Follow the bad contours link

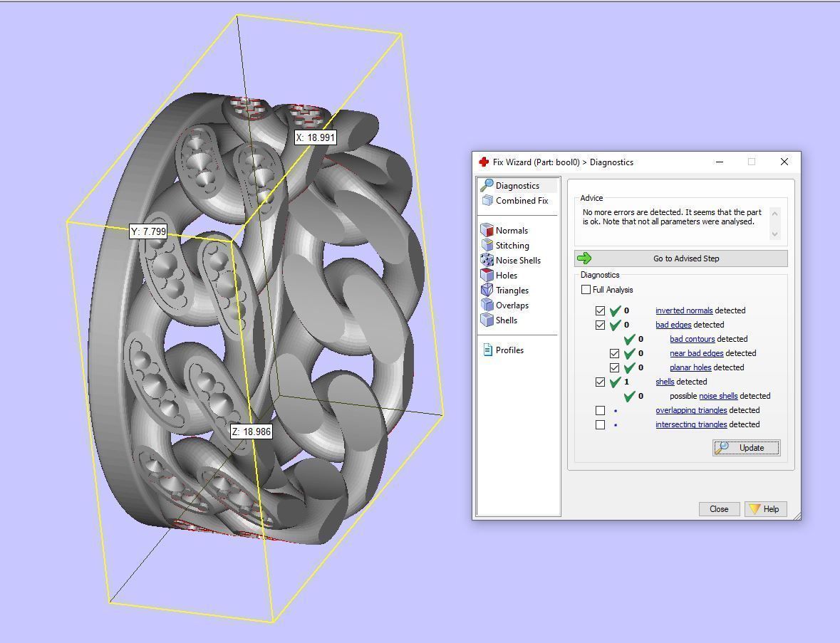(x=692, y=339)
